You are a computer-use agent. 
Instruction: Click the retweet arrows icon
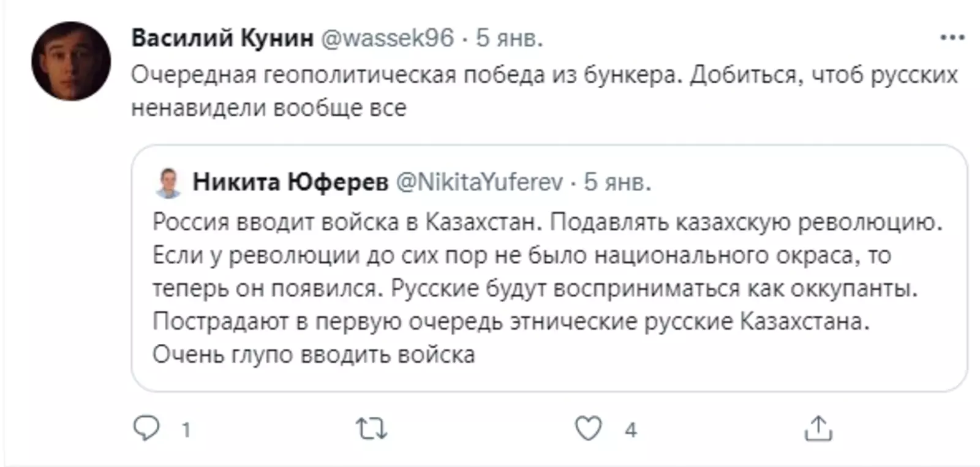coord(372,428)
